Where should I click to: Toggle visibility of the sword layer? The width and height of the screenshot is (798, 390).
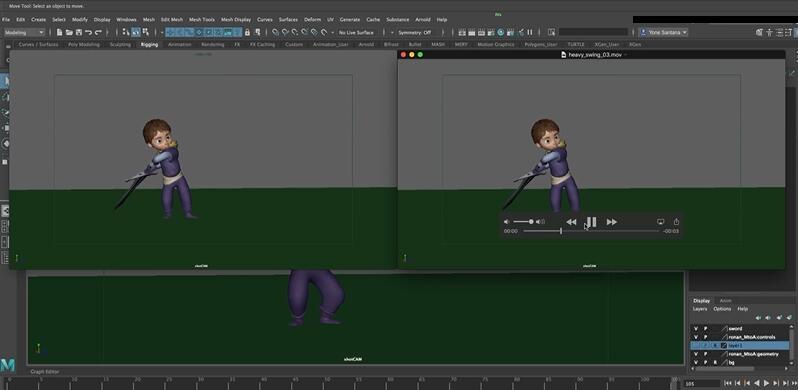point(696,329)
